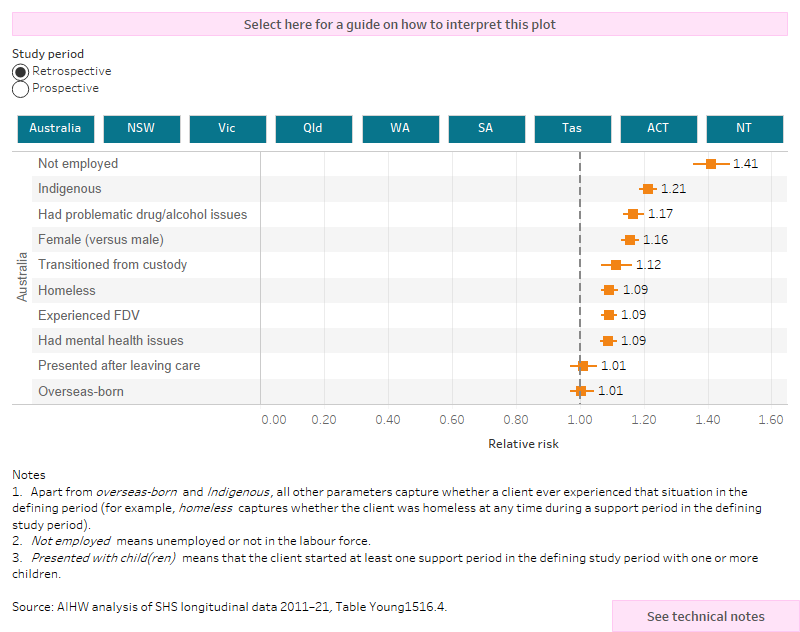Switch to the Australia region tab
The image size is (800, 632).
tap(55, 129)
